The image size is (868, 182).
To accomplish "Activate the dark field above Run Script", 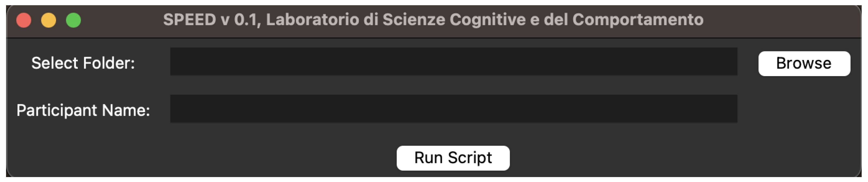I will [453, 109].
